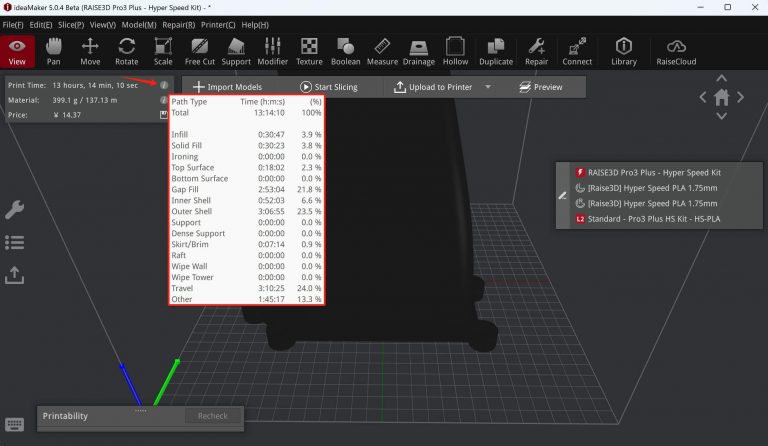The width and height of the screenshot is (768, 446).
Task: Select the Scale tool
Action: (163, 51)
